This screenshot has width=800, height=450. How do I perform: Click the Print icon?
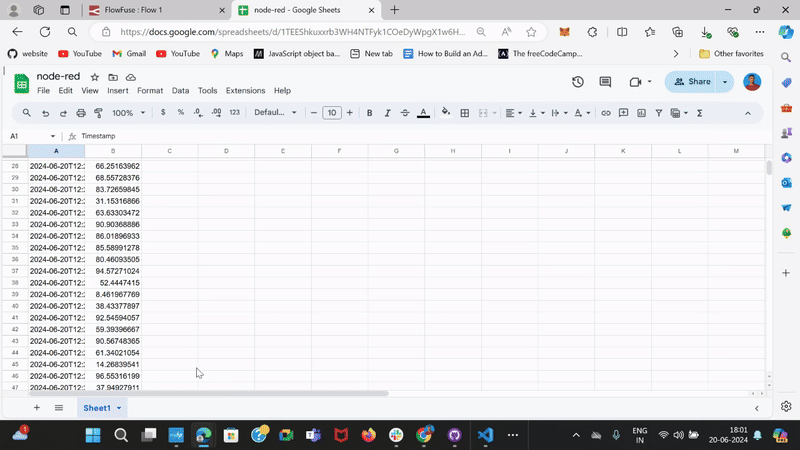[82, 113]
